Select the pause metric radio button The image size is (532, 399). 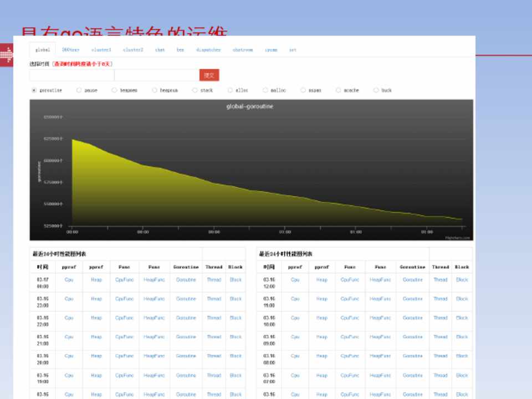[79, 90]
